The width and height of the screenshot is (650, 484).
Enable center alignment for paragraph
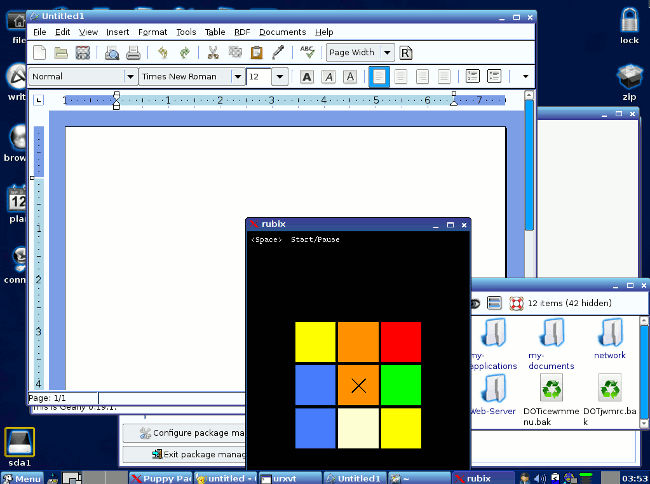[401, 77]
